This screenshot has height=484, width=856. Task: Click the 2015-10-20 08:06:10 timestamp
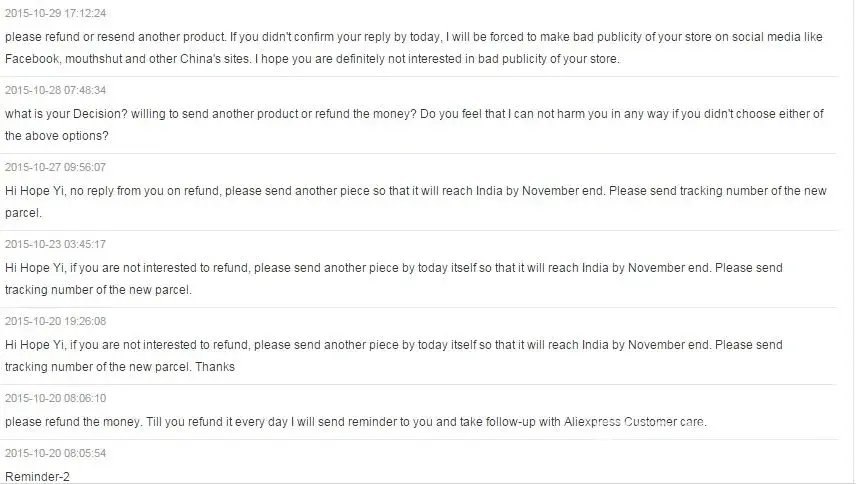(x=56, y=398)
